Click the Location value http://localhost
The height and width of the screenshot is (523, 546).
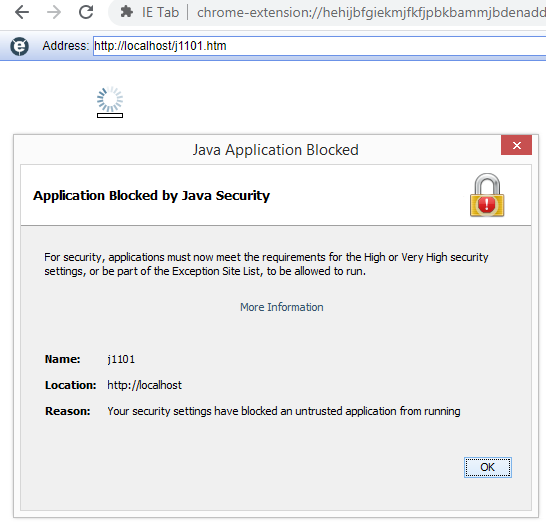pos(145,385)
